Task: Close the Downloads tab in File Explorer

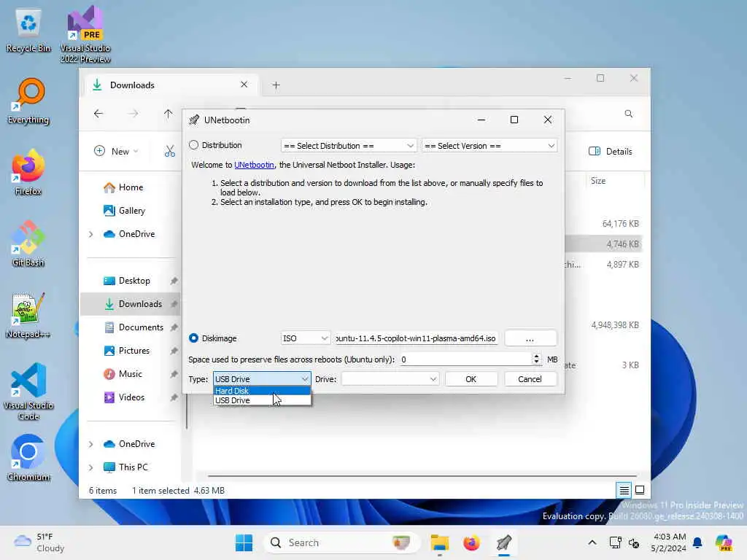Action: [x=244, y=85]
